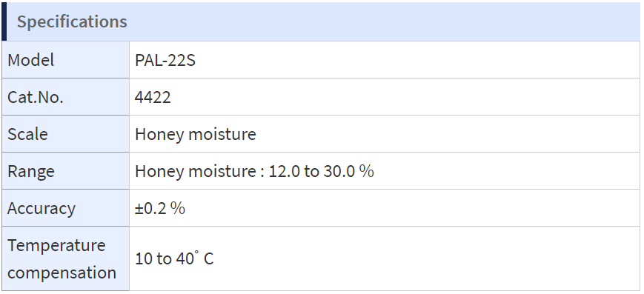Click the Honey moisture scale value

click(x=196, y=134)
